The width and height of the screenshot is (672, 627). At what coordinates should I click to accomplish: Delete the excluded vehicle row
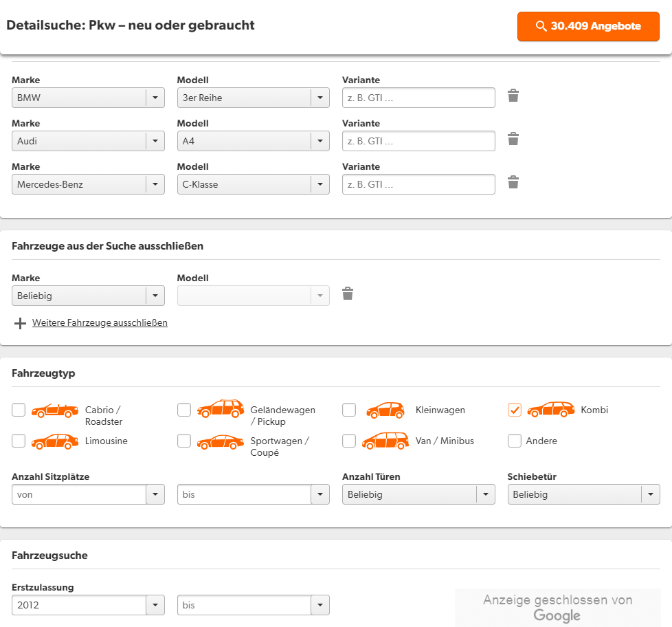[348, 294]
